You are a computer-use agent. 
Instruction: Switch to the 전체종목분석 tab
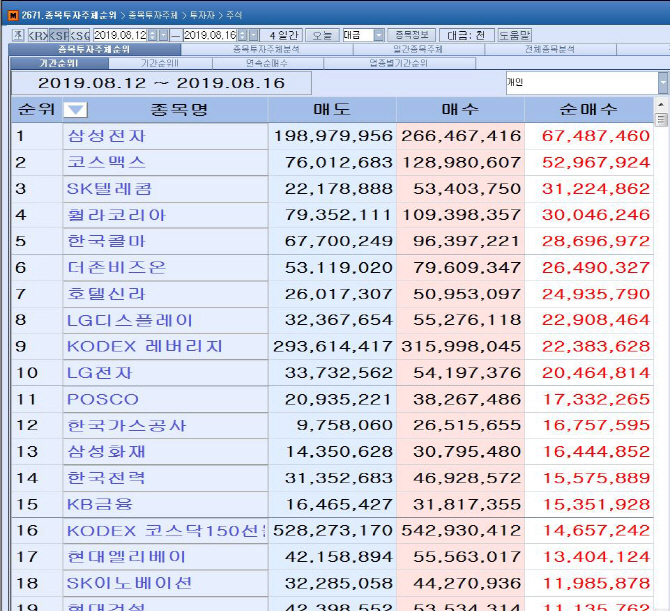(x=550, y=49)
